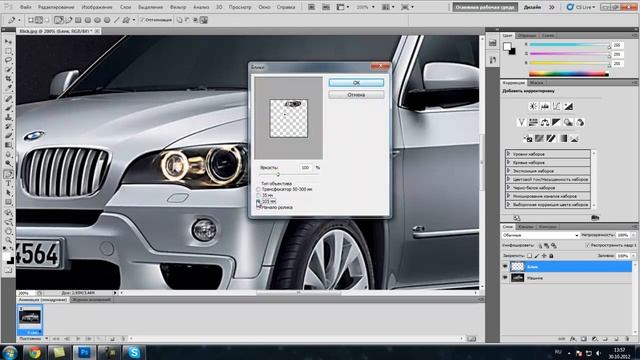This screenshot has width=640, height=360.
Task: Switch to the Каналы tab
Action: [x=526, y=227]
